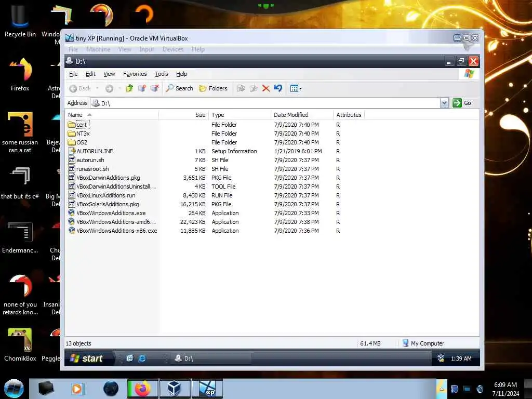Click the Undo toolbar icon
The width and height of the screenshot is (532, 399).
pyautogui.click(x=278, y=88)
